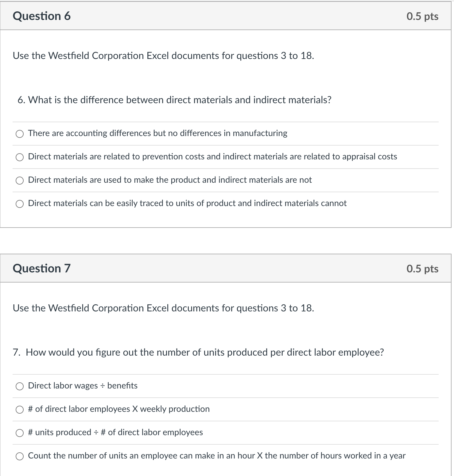Choose '# of direct labor employees X weekly production'
This screenshot has height=476, width=454.
click(20, 409)
